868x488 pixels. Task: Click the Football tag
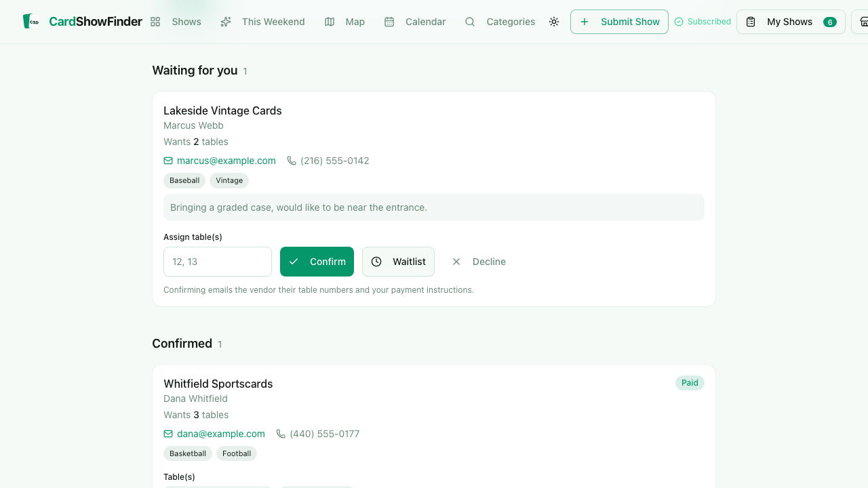coord(237,453)
